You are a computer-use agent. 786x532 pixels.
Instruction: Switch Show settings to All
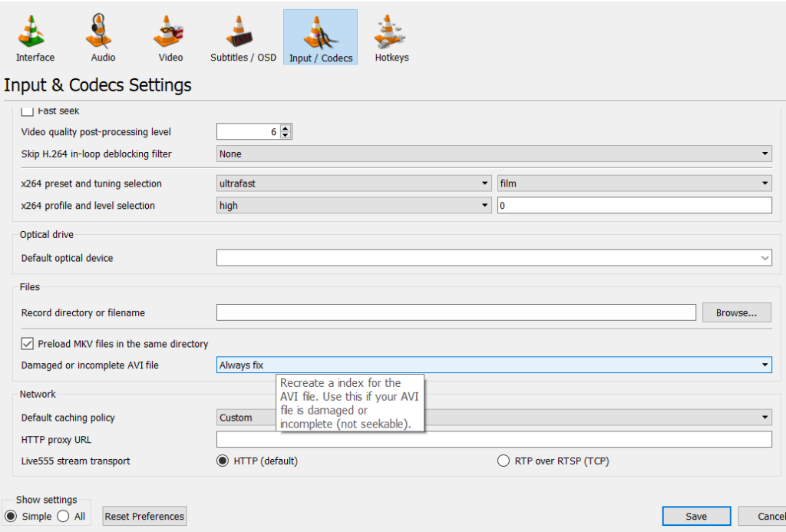(62, 516)
